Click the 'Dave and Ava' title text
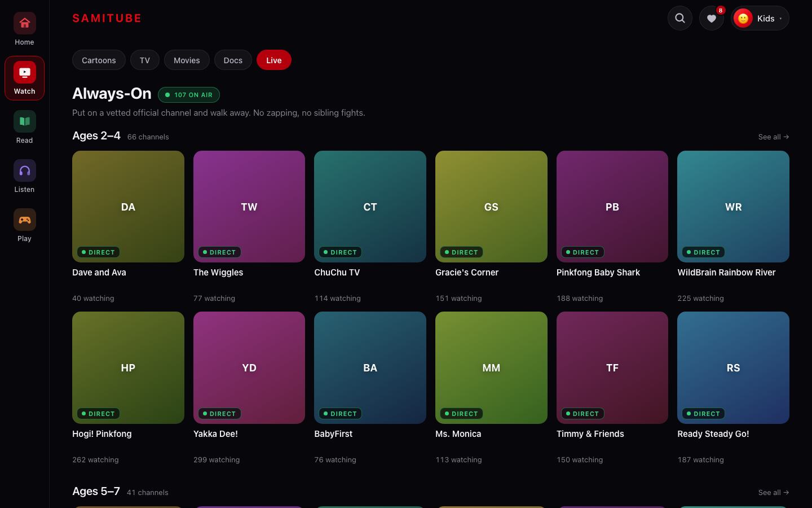 (x=99, y=273)
